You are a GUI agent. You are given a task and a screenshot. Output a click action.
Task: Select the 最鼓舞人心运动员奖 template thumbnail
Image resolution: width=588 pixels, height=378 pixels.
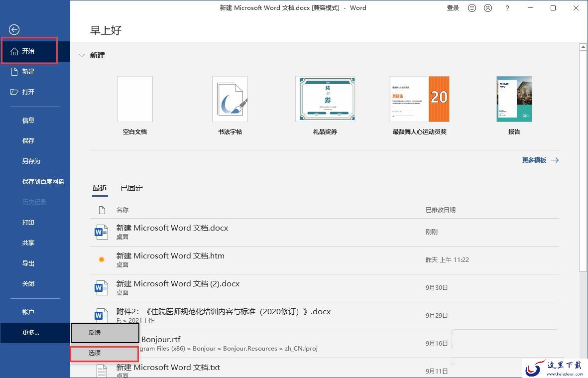pyautogui.click(x=420, y=99)
